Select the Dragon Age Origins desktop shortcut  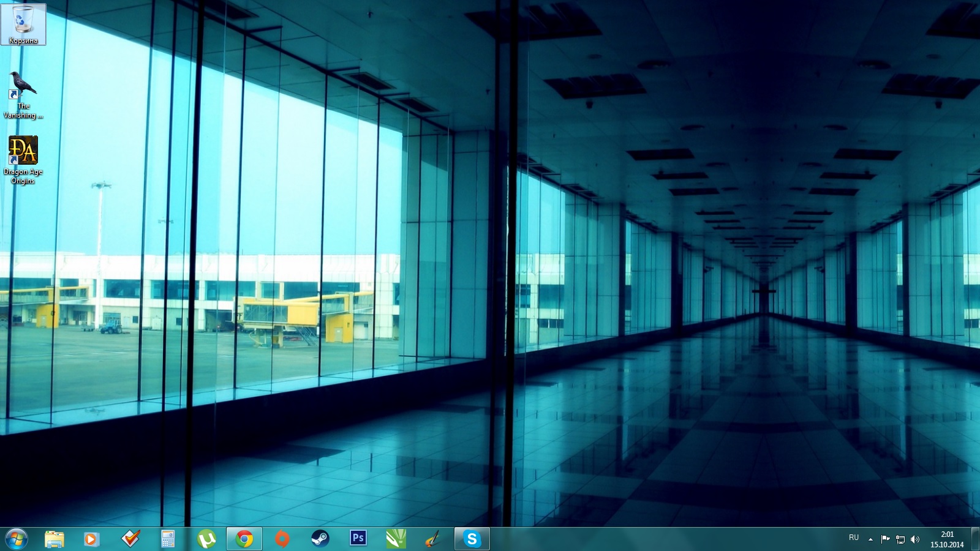click(x=23, y=158)
